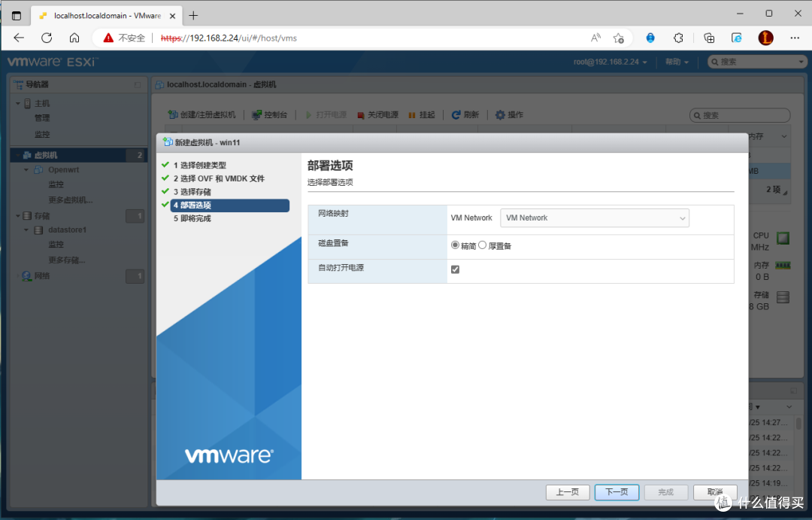Click the 下一页 next button
The width and height of the screenshot is (812, 520).
point(617,492)
